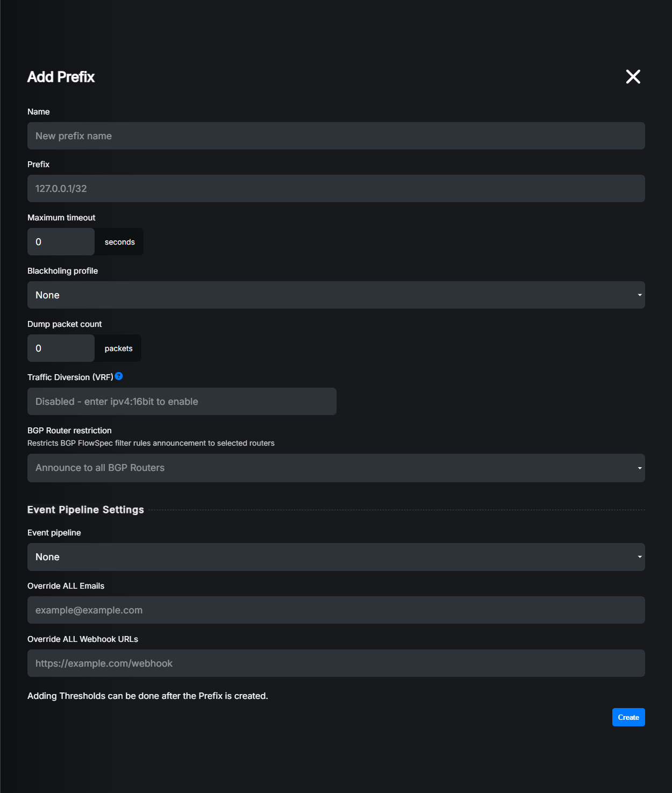The width and height of the screenshot is (672, 793).
Task: Click the Prefix input showing 127.0.0.1/32 placeholder
Action: (x=336, y=188)
